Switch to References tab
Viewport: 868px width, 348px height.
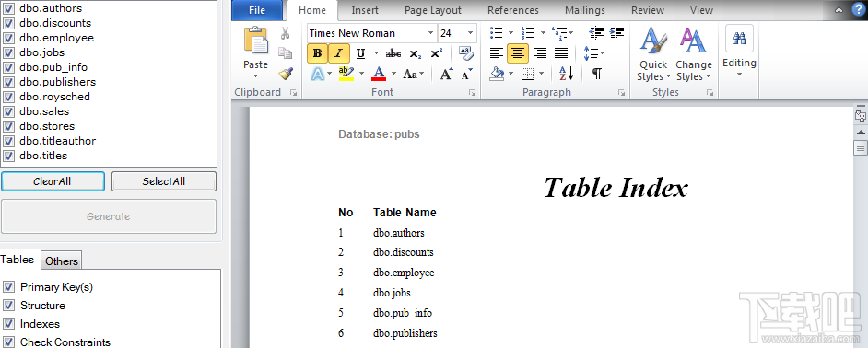point(512,10)
